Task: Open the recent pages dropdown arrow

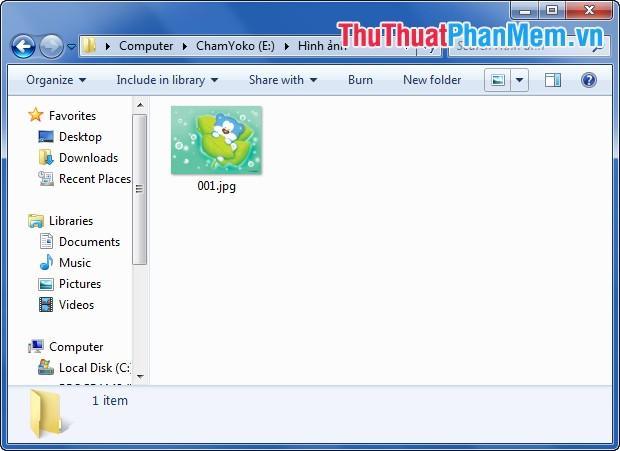Action: (71, 47)
